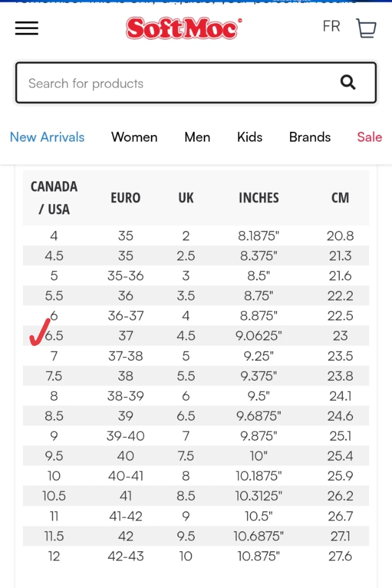
Task: Click the INCHES column header
Action: pyautogui.click(x=259, y=198)
